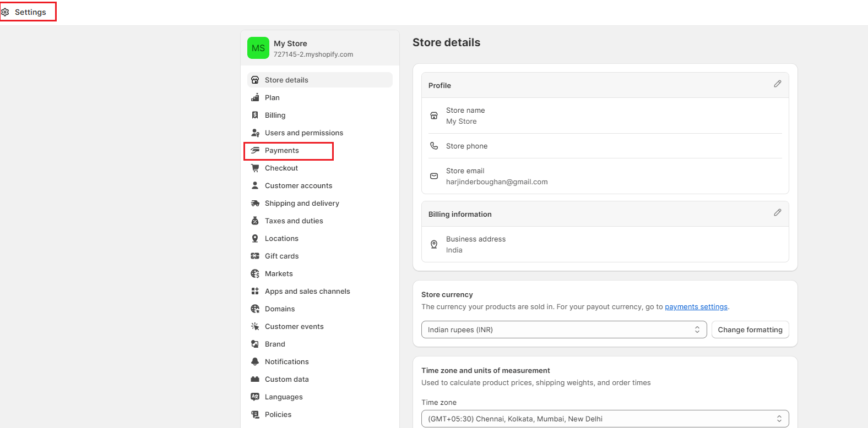Viewport: 868px width, 428px height.
Task: Click the Custom data icon
Action: click(x=255, y=379)
